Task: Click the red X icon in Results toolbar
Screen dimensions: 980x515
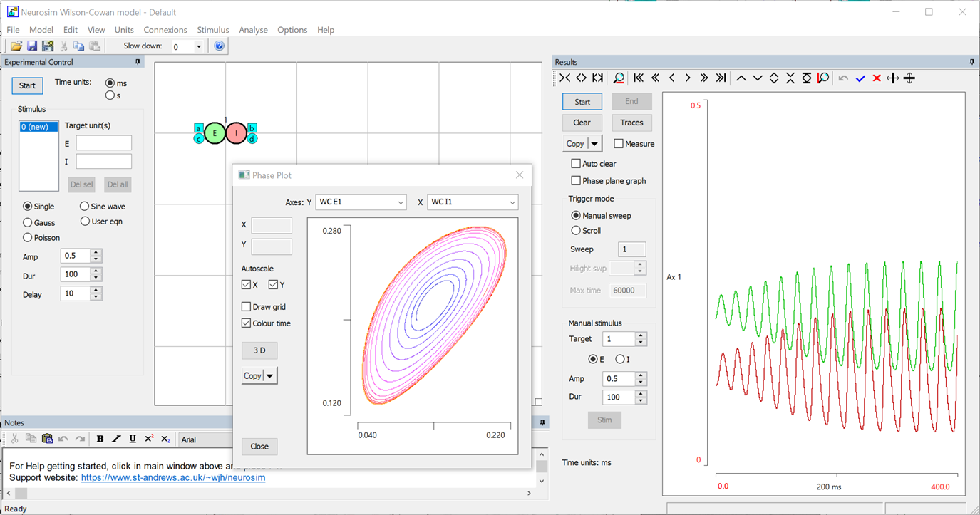Action: click(x=877, y=78)
